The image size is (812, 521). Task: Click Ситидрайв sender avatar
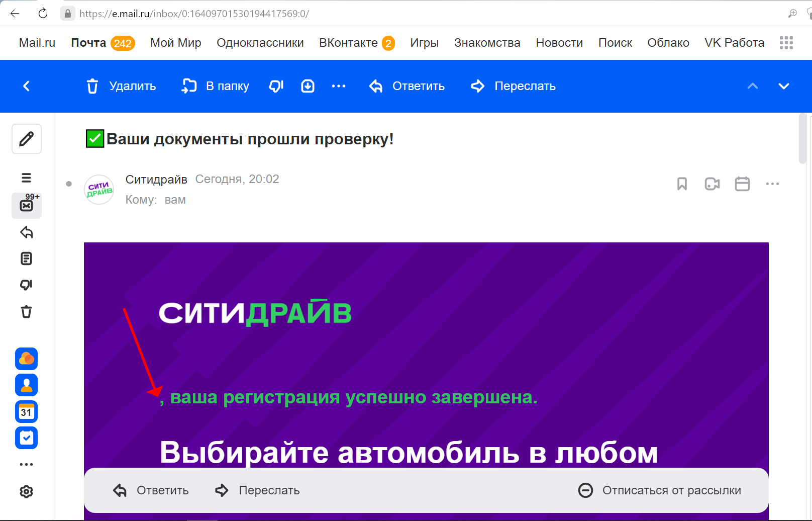tap(99, 190)
